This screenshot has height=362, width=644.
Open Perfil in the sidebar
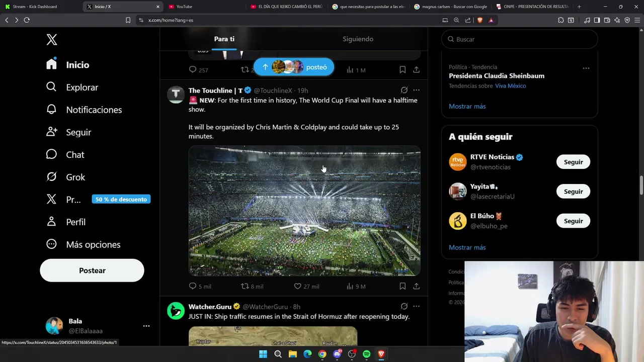pyautogui.click(x=66, y=222)
